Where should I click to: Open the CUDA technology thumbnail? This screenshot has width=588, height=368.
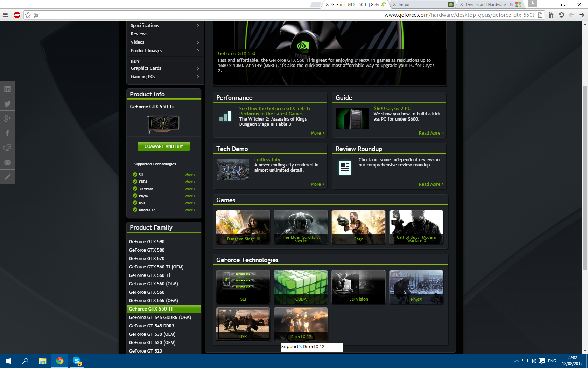pyautogui.click(x=301, y=287)
